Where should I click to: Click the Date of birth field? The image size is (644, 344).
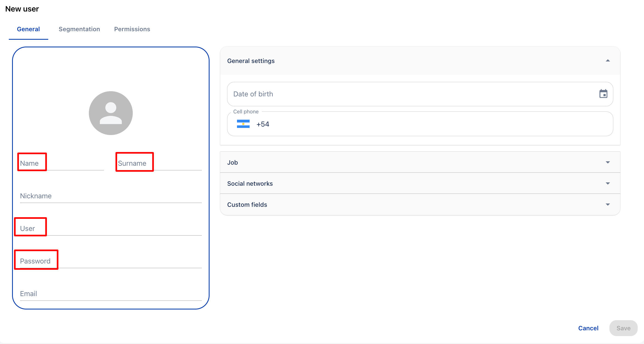coord(411,94)
